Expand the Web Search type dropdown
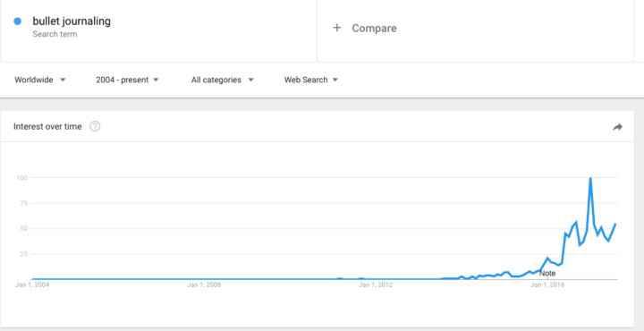 point(311,81)
